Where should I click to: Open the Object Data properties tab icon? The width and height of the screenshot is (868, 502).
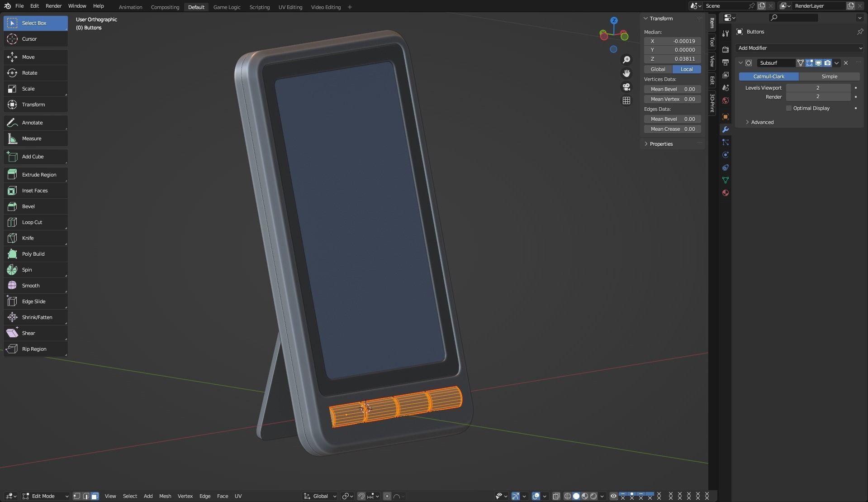[x=726, y=180]
